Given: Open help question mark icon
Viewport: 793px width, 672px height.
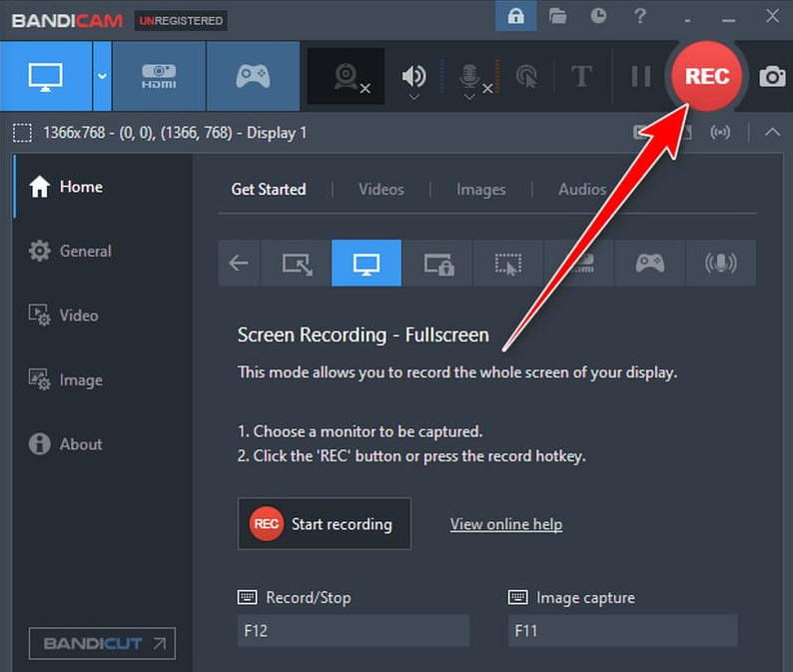Looking at the screenshot, I should [640, 16].
